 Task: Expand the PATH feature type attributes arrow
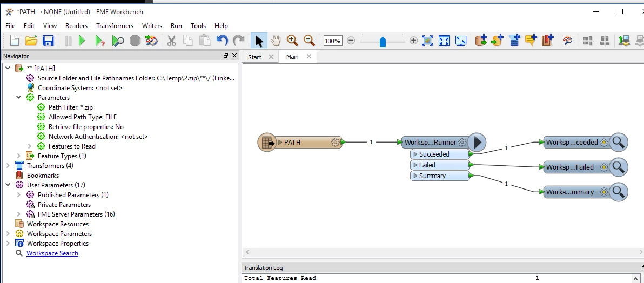(280, 143)
